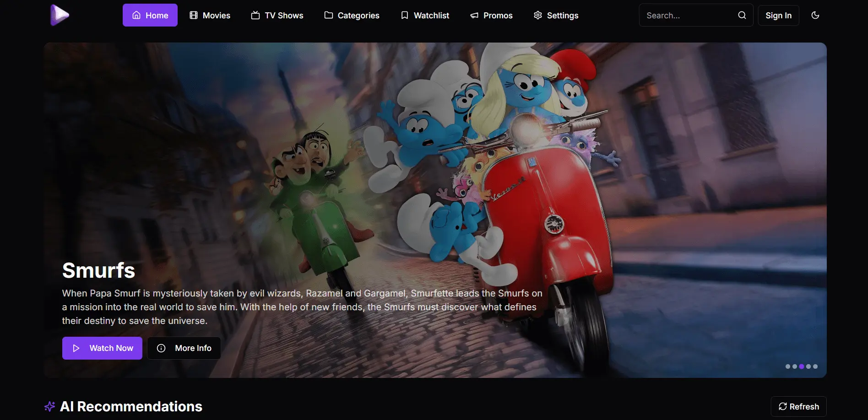Select the first carousel dot
This screenshot has height=420, width=868.
pyautogui.click(x=788, y=366)
